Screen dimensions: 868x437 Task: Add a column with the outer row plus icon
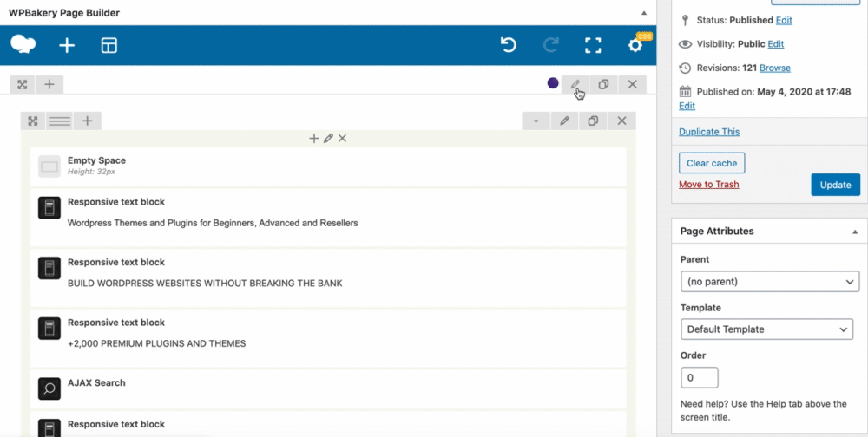coord(49,84)
